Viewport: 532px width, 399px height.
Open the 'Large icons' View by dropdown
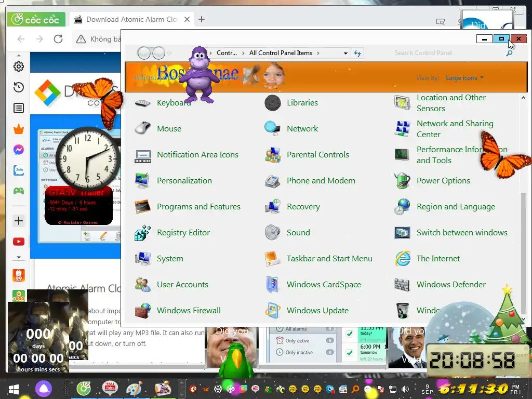[464, 78]
